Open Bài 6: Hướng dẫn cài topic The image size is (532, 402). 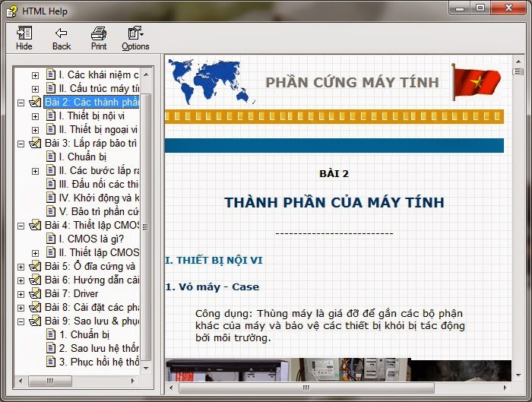coord(91,280)
